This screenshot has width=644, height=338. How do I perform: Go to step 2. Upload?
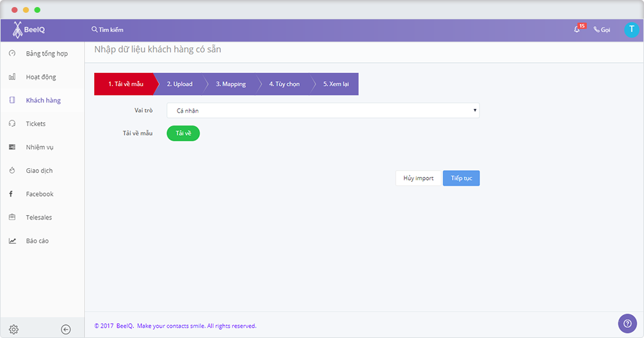click(179, 84)
